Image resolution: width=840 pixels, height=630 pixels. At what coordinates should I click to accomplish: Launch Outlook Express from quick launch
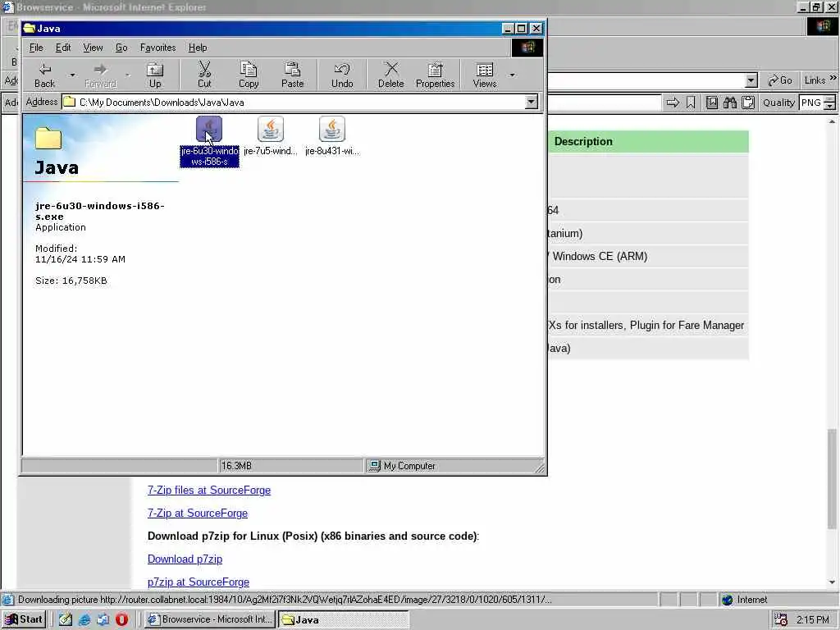tap(103, 619)
